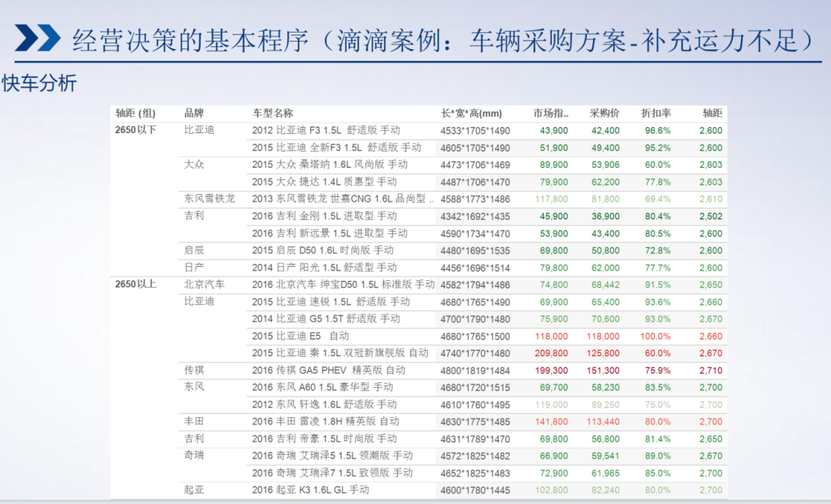This screenshot has height=504, width=831.
Task: Click the '品牌' column header
Action: (194, 113)
